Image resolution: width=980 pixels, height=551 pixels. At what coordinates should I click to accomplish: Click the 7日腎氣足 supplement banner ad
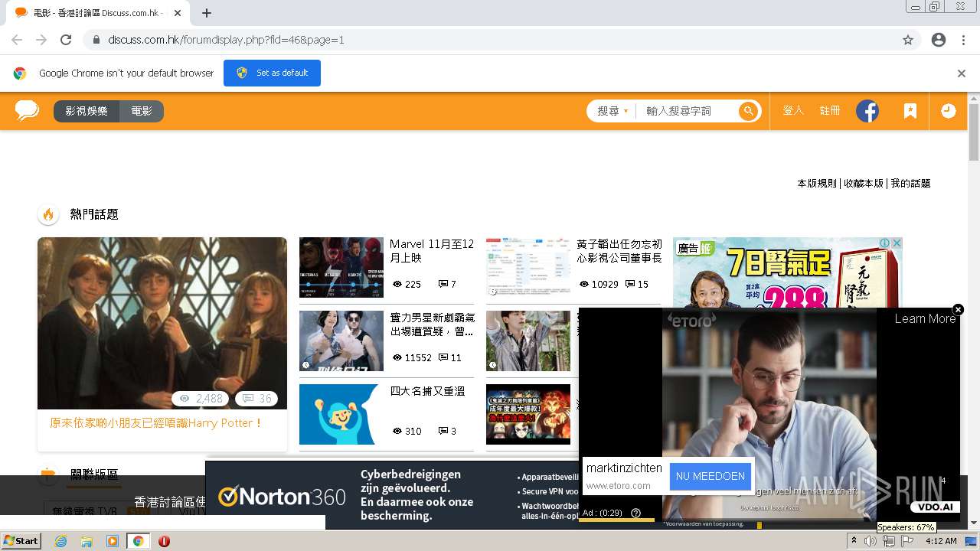tap(788, 272)
